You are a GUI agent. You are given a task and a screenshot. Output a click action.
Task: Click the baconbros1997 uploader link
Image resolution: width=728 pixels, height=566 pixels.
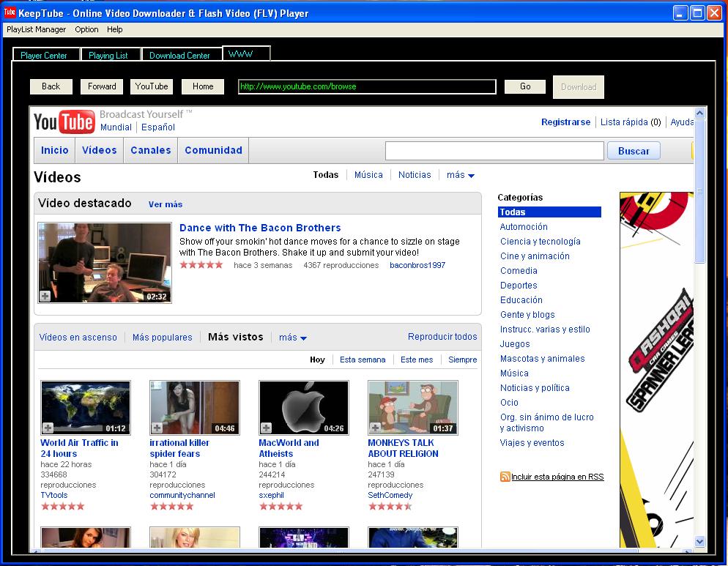point(417,265)
